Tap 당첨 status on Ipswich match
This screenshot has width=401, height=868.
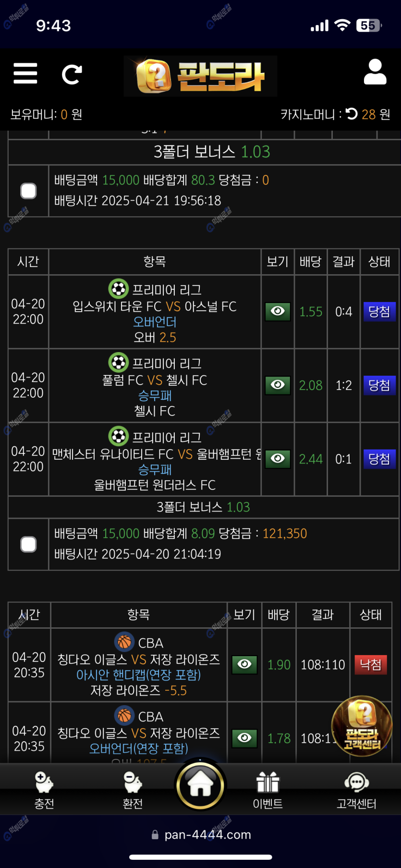click(379, 311)
